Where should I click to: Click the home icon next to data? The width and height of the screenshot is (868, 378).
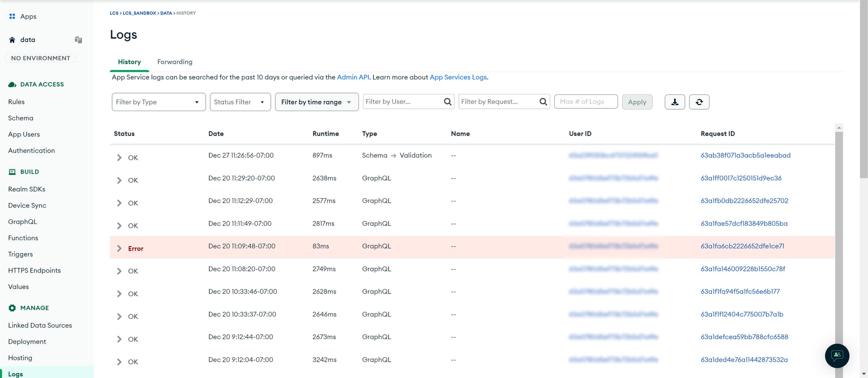click(x=12, y=40)
